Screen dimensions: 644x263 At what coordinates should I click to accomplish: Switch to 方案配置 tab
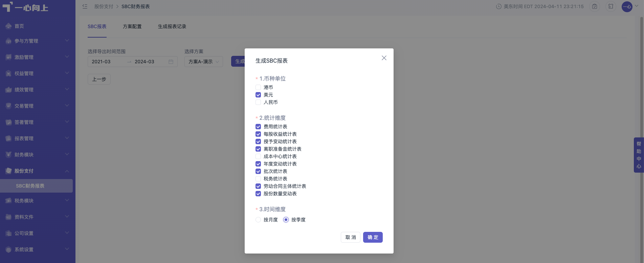[132, 26]
